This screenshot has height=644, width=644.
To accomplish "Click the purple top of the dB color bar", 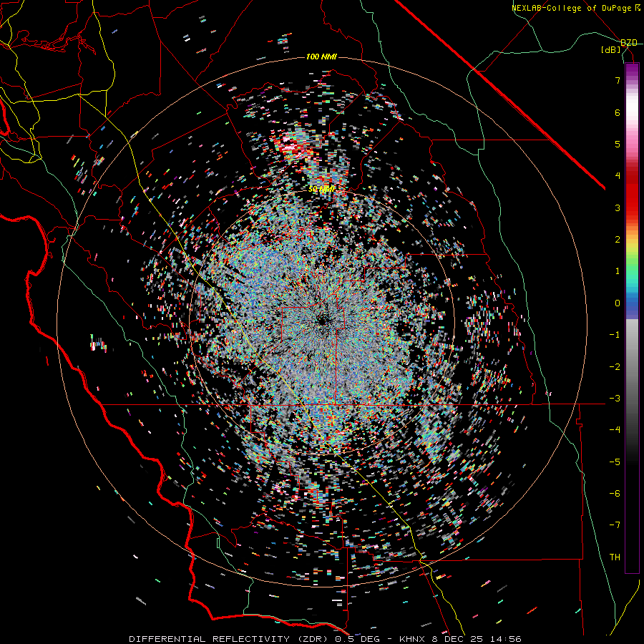I will [632, 70].
